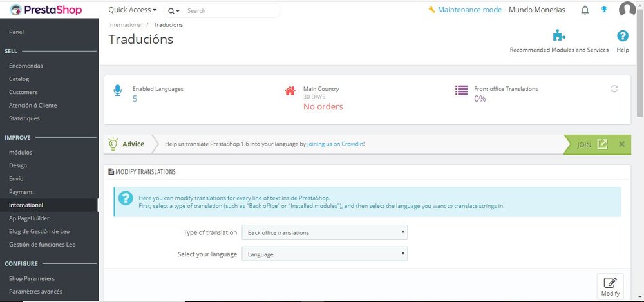Open the Quick Access dropdown
Screen dimensions: 644x302
132,10
